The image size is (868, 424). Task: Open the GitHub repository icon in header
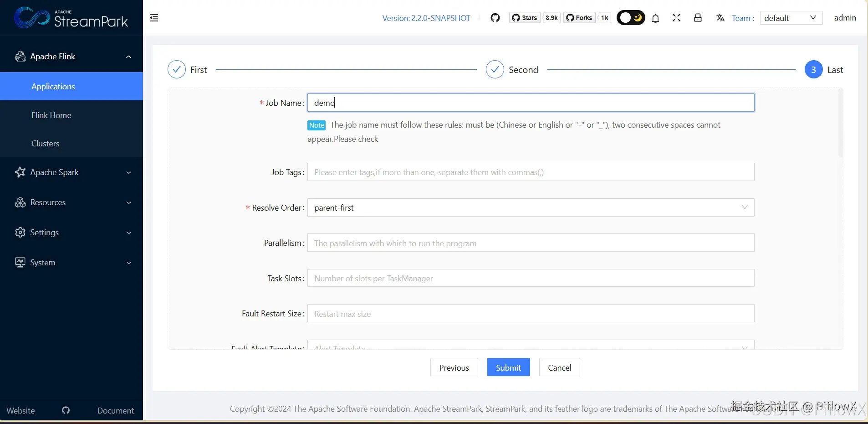coord(495,18)
